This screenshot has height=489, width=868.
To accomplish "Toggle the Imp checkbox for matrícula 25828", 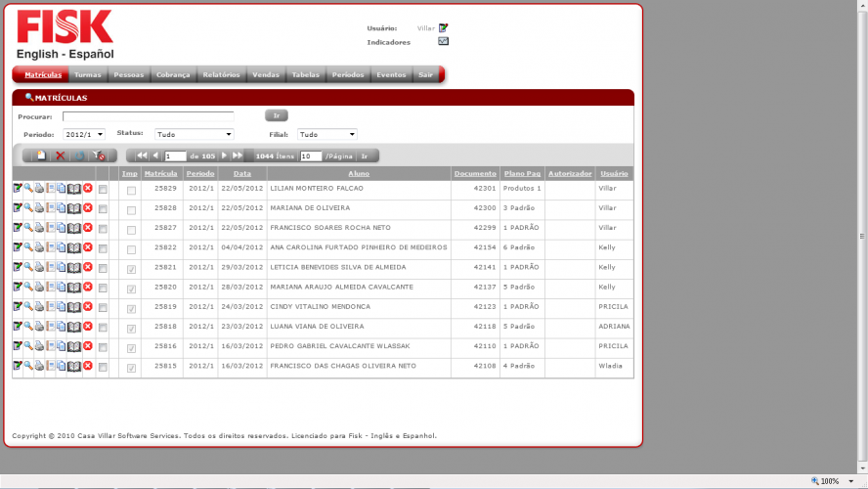I will coord(131,210).
